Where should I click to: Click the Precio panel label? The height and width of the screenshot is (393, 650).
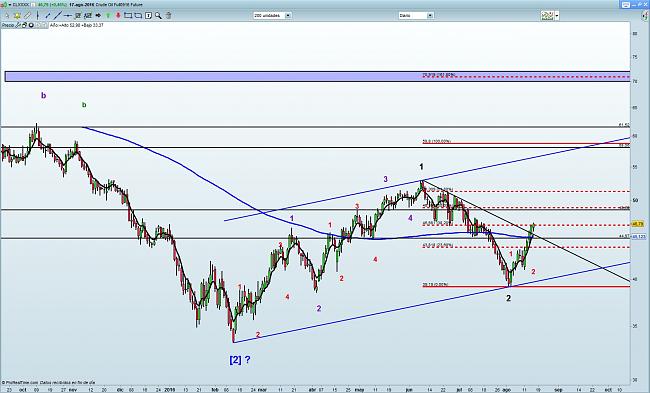pyautogui.click(x=7, y=25)
